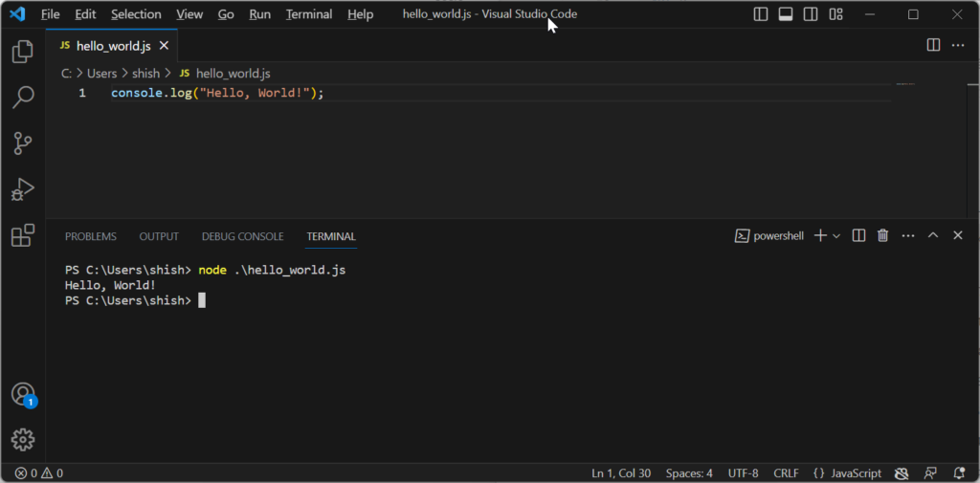Click the C: breadcrumb segment
This screenshot has width=980, height=483.
(x=66, y=74)
